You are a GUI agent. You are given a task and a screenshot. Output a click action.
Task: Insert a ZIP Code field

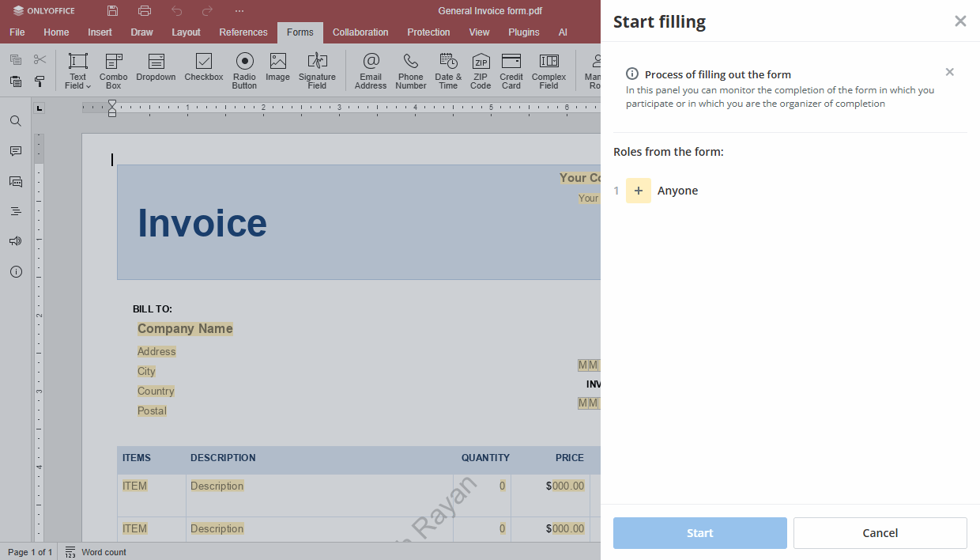click(x=481, y=70)
